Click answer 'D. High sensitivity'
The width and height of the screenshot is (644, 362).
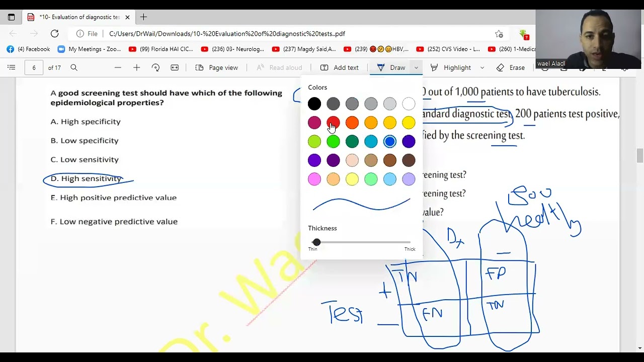[x=86, y=178]
